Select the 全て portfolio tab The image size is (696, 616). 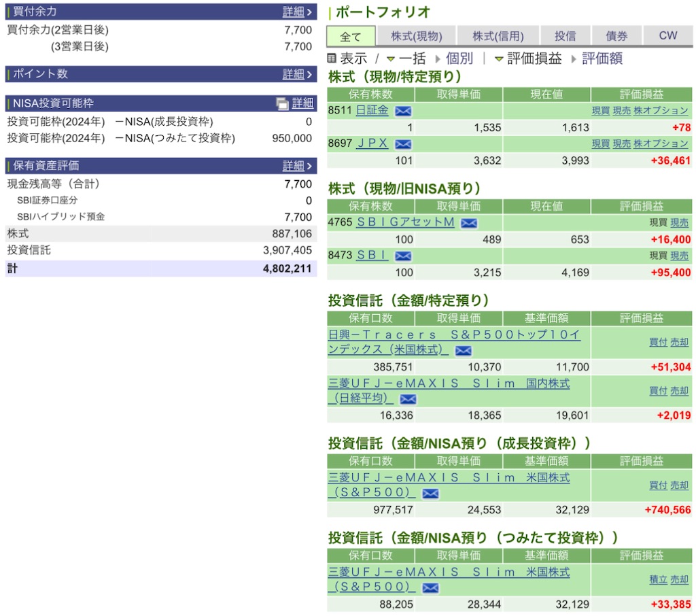click(351, 37)
